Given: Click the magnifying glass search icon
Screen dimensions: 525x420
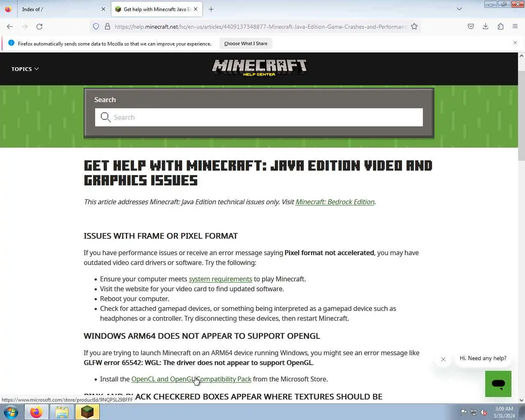Looking at the screenshot, I should point(105,117).
